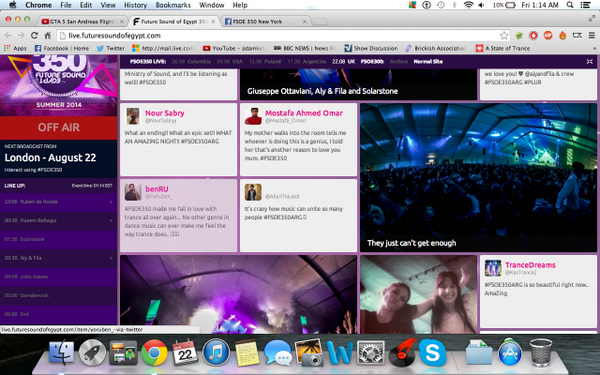The height and width of the screenshot is (375, 600).
Task: Switch to GTA 5 San Andreas Flight tab
Action: click(x=83, y=21)
